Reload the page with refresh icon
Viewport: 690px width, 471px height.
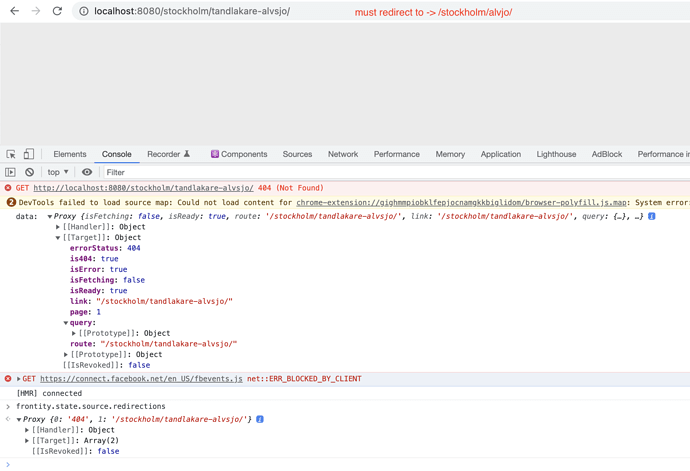coord(57,11)
